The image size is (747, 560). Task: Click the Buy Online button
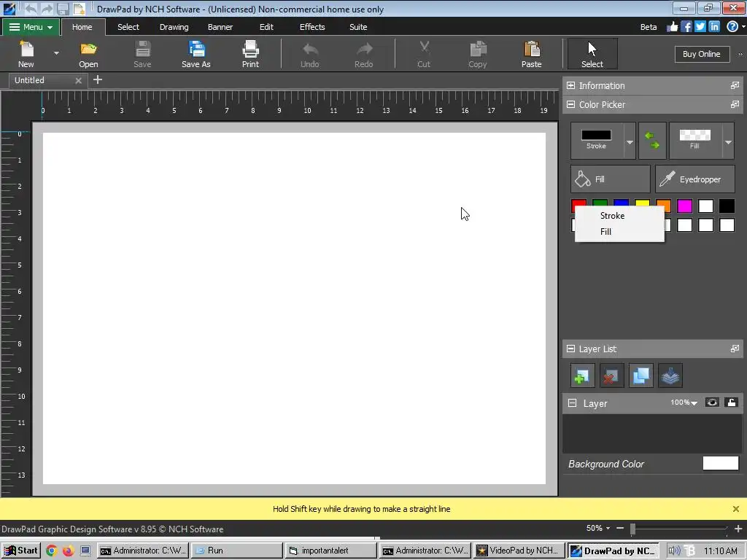[x=702, y=54]
